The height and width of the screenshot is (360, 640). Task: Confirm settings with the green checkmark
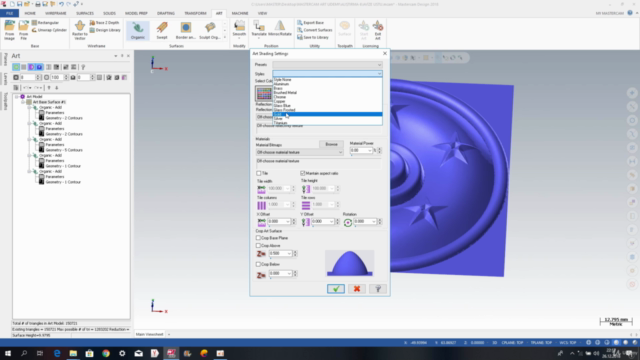tap(336, 289)
